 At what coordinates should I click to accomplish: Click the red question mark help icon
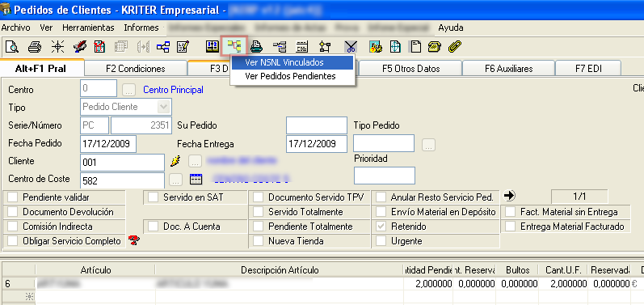(134, 240)
